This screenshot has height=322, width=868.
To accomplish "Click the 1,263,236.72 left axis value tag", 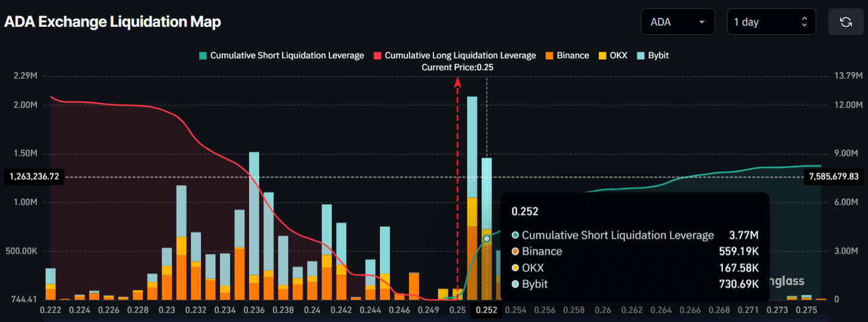I will pos(34,177).
